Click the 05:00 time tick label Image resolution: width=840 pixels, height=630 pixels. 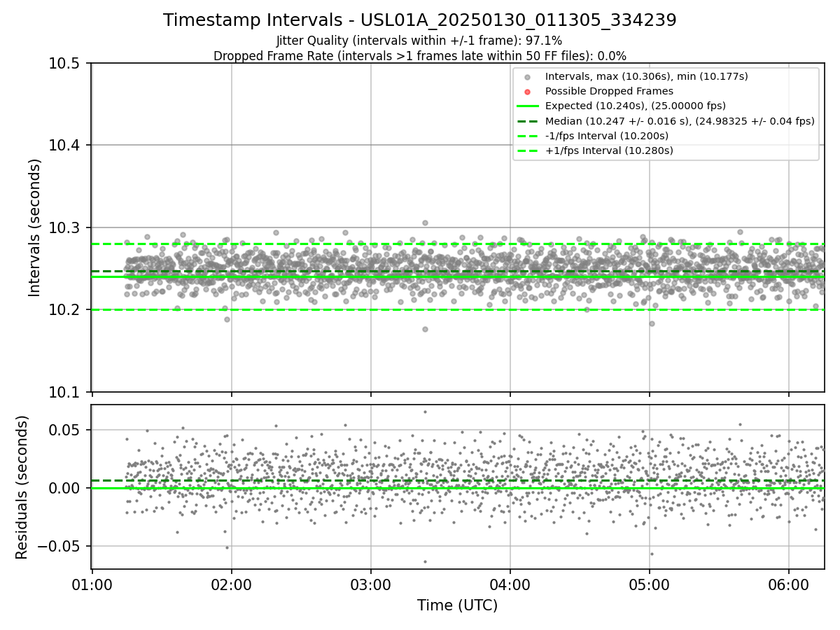pyautogui.click(x=649, y=584)
